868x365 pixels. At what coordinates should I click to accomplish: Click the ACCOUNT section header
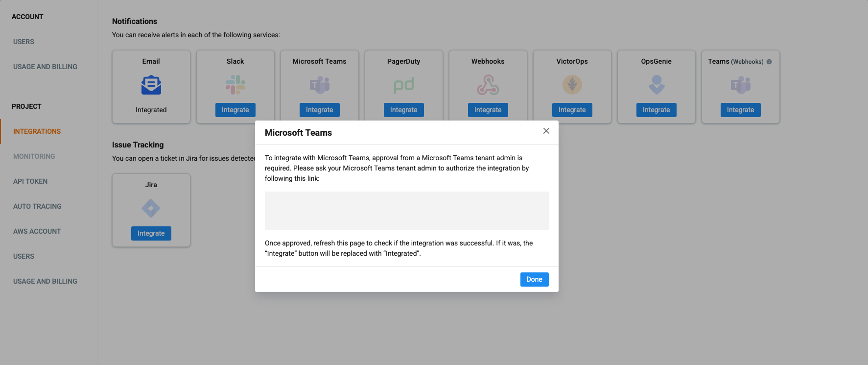click(x=27, y=17)
